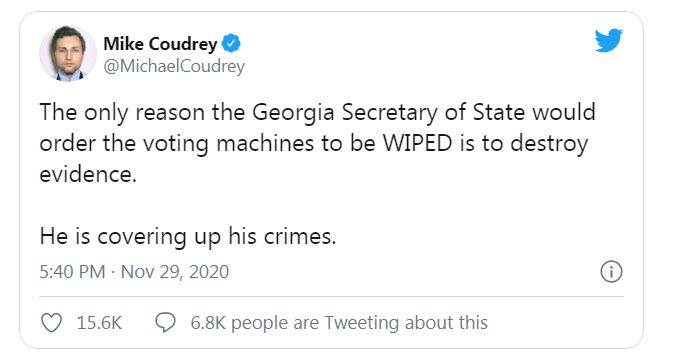Image resolution: width=677 pixels, height=360 pixels.
Task: Click the 'Nov 29, 2020' date
Action: click(175, 272)
